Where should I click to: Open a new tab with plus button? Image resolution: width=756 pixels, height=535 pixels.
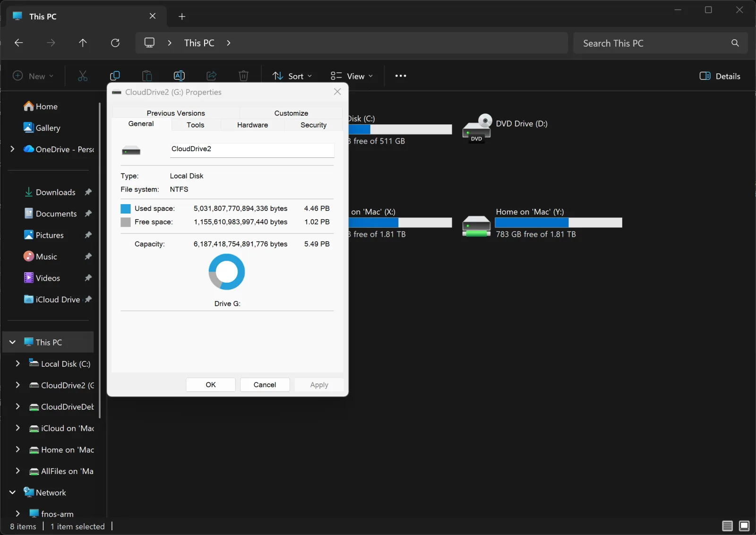182,17
